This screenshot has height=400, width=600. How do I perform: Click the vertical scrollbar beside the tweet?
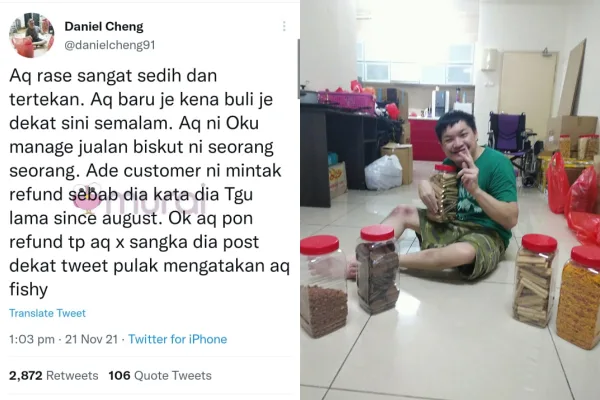[x=298, y=69]
